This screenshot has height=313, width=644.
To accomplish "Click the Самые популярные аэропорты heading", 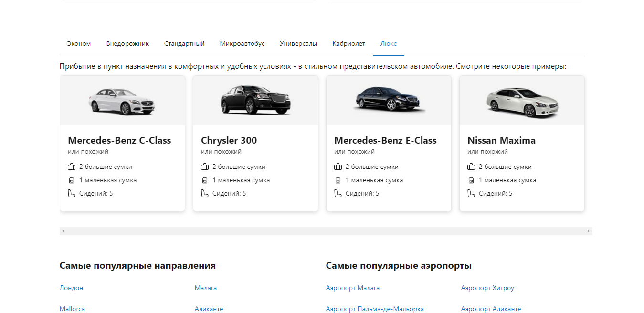I will (399, 266).
